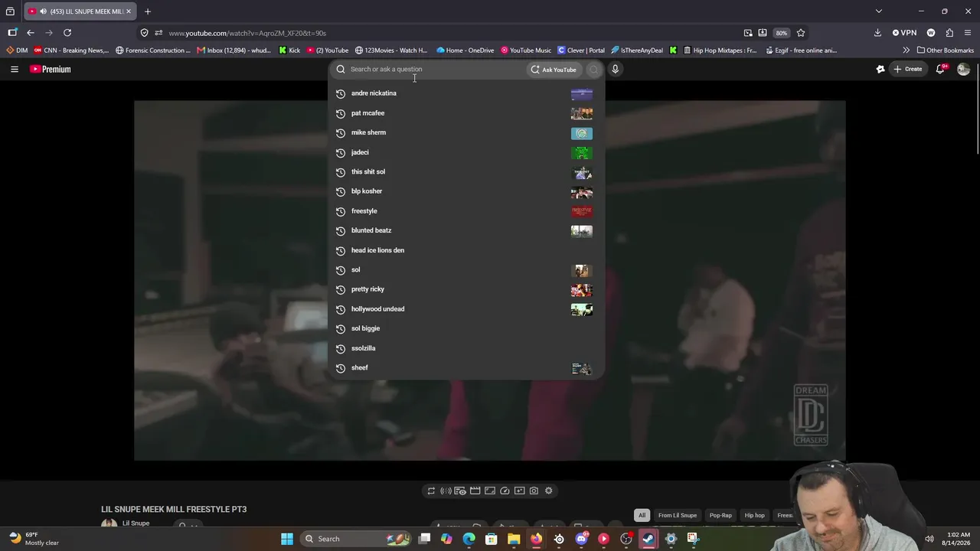
Task: Open playback speed gauge icon
Action: (x=505, y=491)
